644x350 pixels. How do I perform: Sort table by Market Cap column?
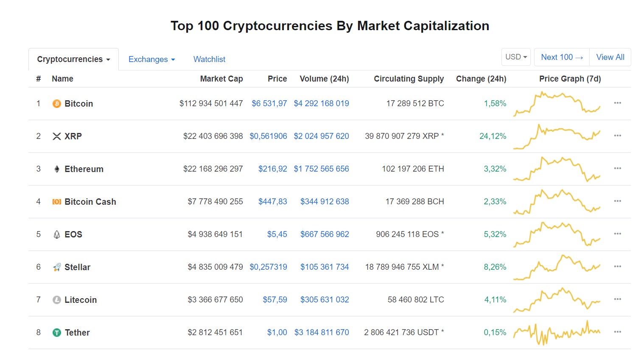point(221,79)
